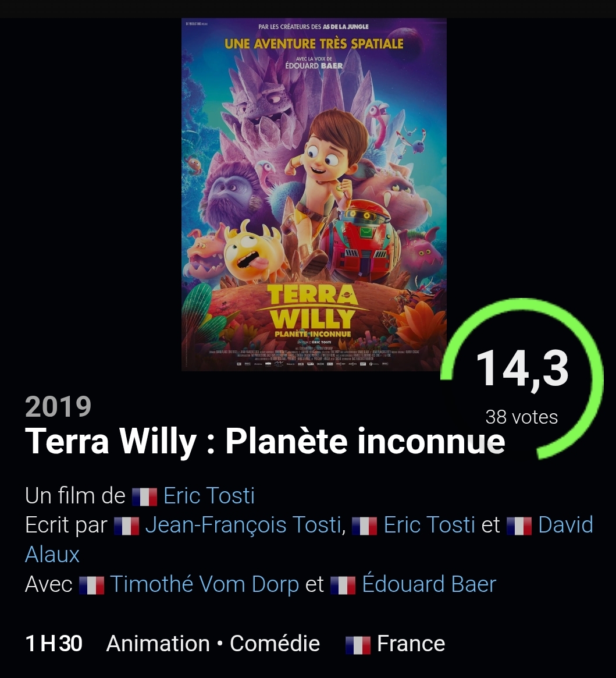Open writer Jean-François Tosti's page
616x678 pixels.
(x=244, y=525)
